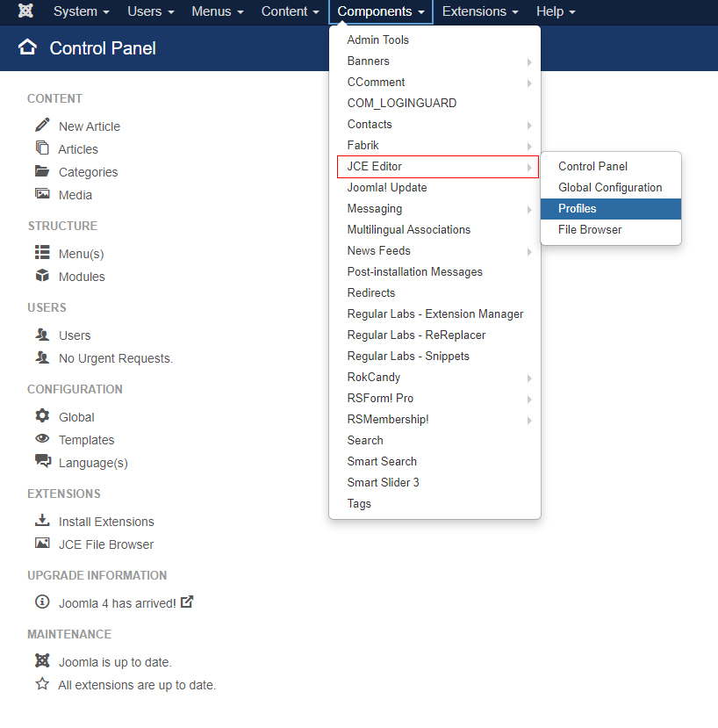Screen dimensions: 718x728
Task: Choose COM_LOGINGUARD menu entry
Action: 434,103
